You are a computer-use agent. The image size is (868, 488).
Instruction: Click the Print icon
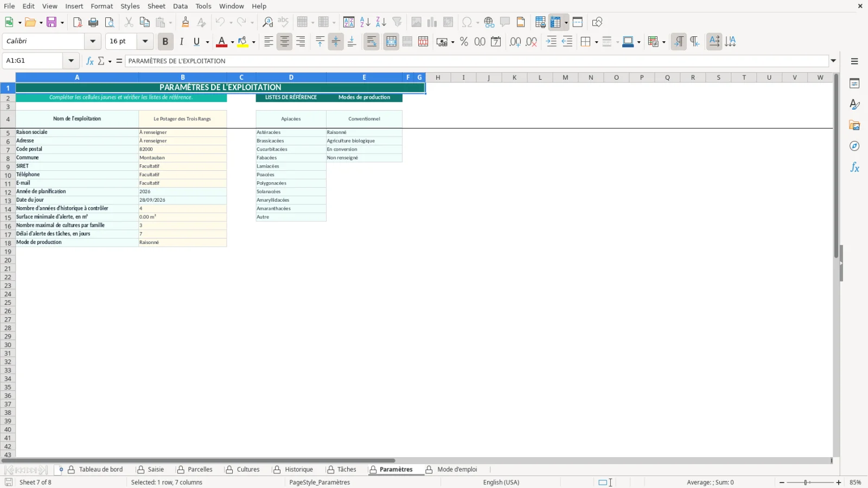(93, 22)
